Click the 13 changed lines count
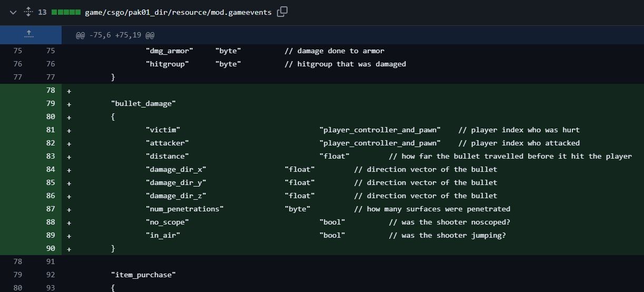The height and width of the screenshot is (292, 644). 42,12
